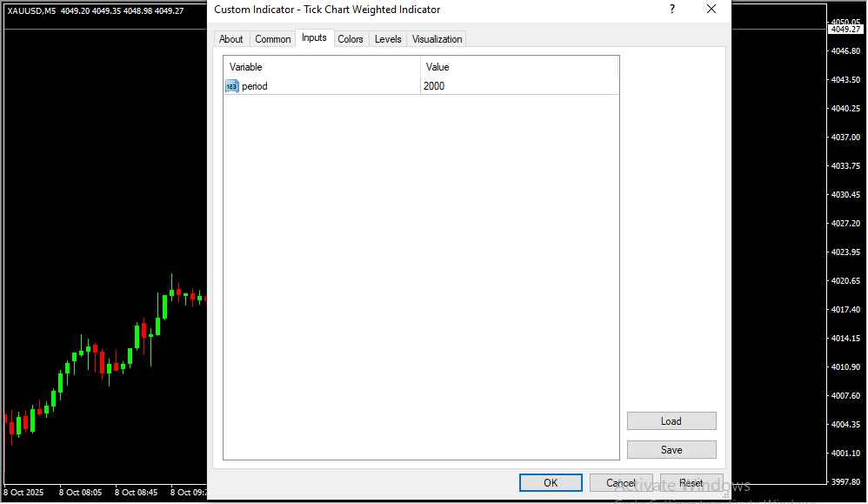Click the Variable column header
Viewport: 868px width, 504px height.
[322, 67]
